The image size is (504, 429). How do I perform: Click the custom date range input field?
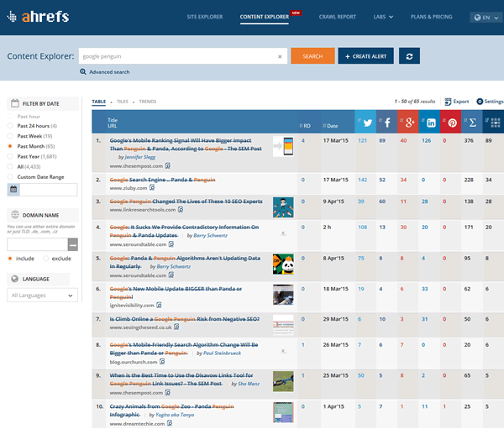tap(49, 190)
